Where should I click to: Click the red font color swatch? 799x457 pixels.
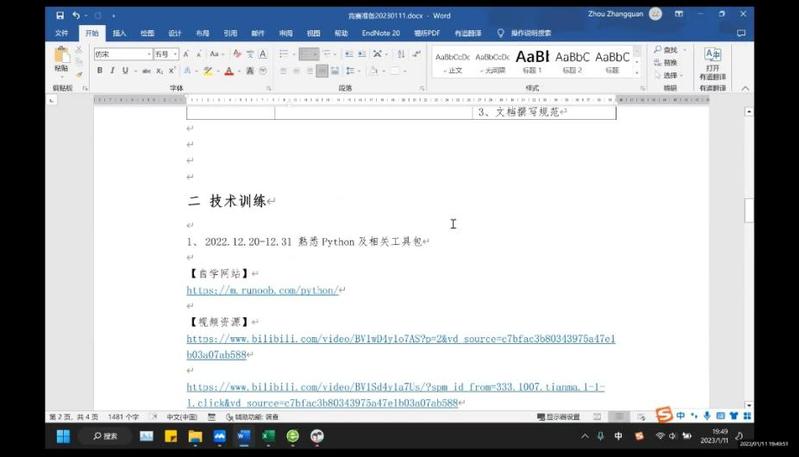pyautogui.click(x=229, y=71)
